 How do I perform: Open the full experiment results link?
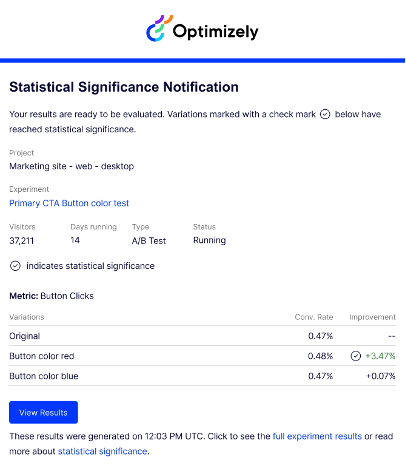tap(317, 436)
